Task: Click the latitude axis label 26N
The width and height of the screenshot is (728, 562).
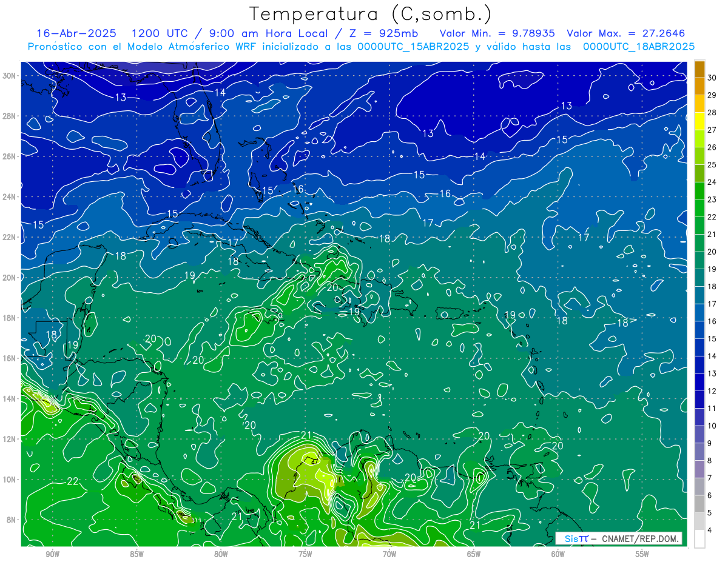Action: tap(10, 156)
